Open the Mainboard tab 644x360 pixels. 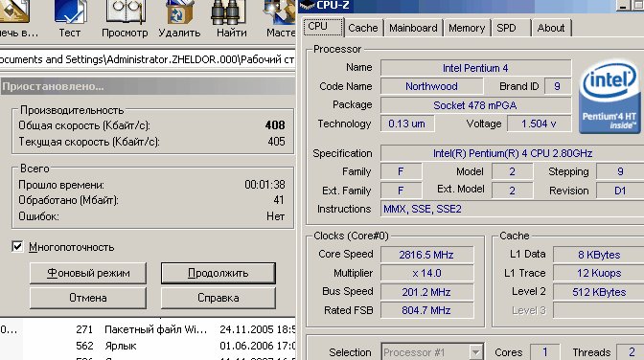[413, 28]
